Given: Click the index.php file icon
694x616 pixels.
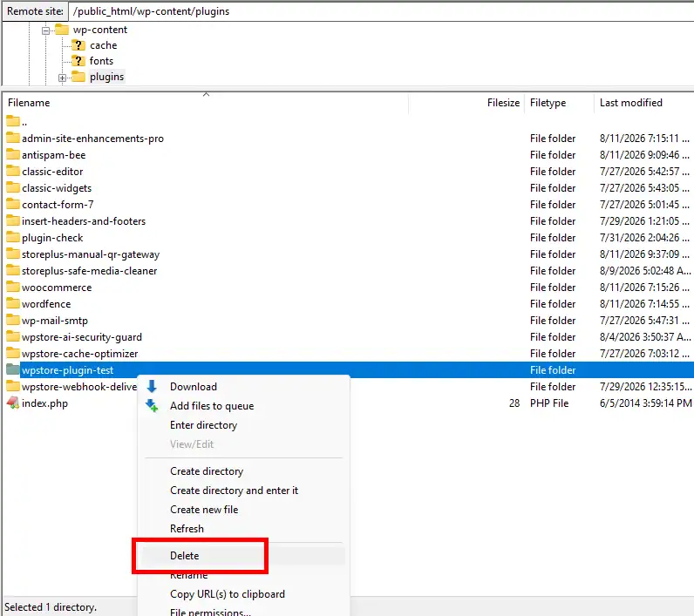Looking at the screenshot, I should (x=13, y=403).
